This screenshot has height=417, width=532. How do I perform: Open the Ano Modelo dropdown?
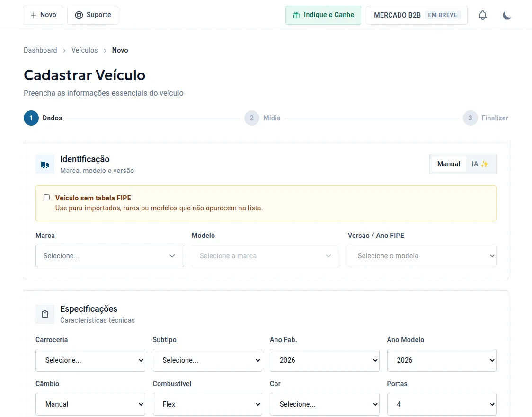(442, 360)
